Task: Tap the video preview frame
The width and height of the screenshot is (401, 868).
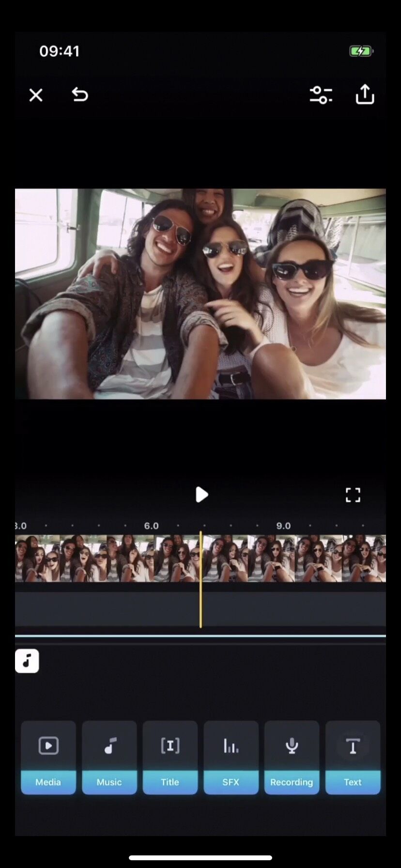Action: click(200, 294)
